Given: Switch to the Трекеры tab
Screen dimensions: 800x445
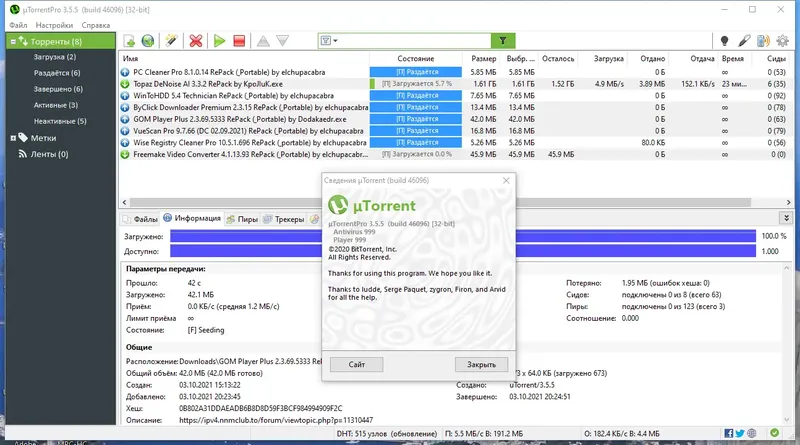Looking at the screenshot, I should point(284,219).
